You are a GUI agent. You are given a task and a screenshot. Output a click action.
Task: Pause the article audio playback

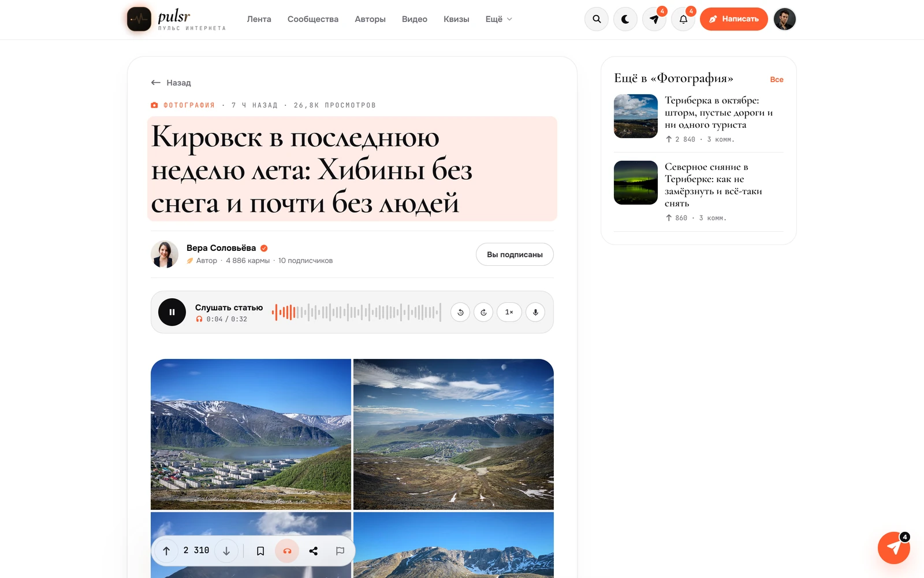172,312
